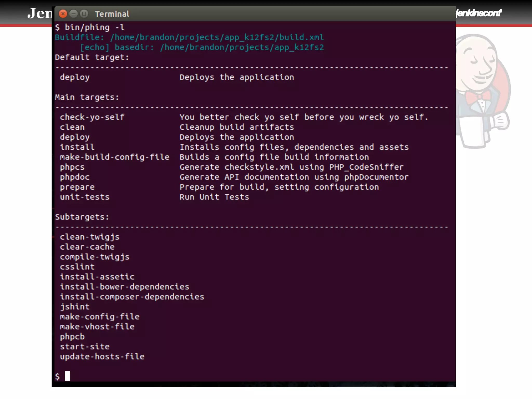Click the bin/phing -l command text
Screen dimensions: 532x399
tap(95, 27)
